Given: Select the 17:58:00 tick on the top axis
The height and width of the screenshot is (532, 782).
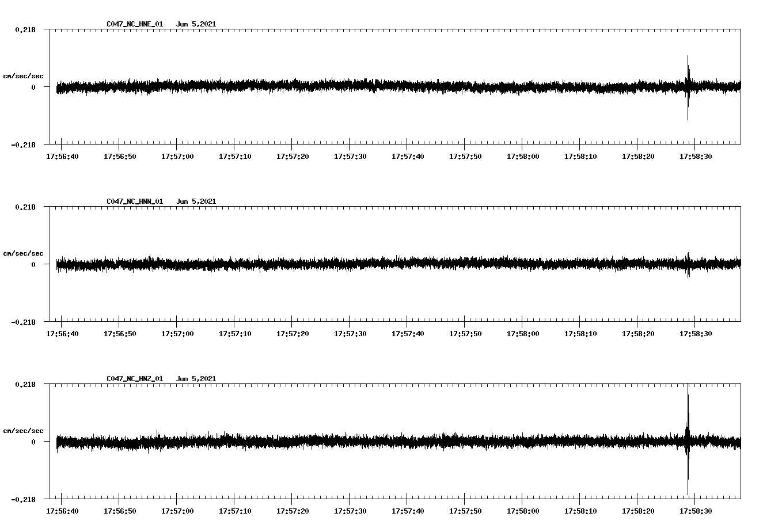Looking at the screenshot, I should click(x=524, y=155).
